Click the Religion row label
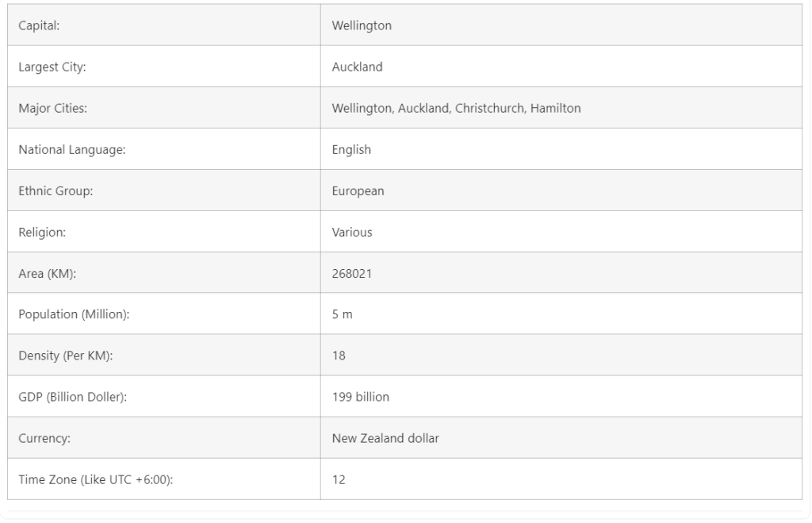Viewport: 812px width, 523px height. [42, 232]
